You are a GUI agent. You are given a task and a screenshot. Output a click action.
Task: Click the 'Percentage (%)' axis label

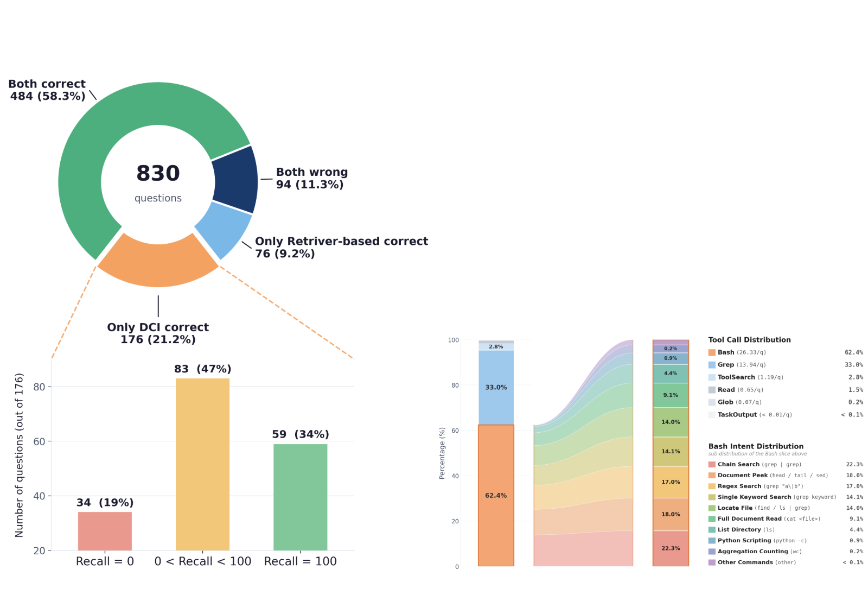click(x=442, y=453)
